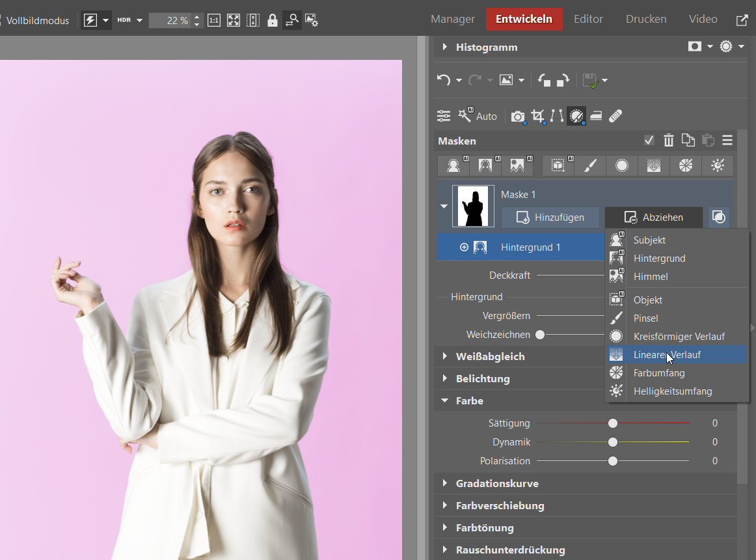The height and width of the screenshot is (560, 756).
Task: Click the Hinzufügen button
Action: pos(550,217)
